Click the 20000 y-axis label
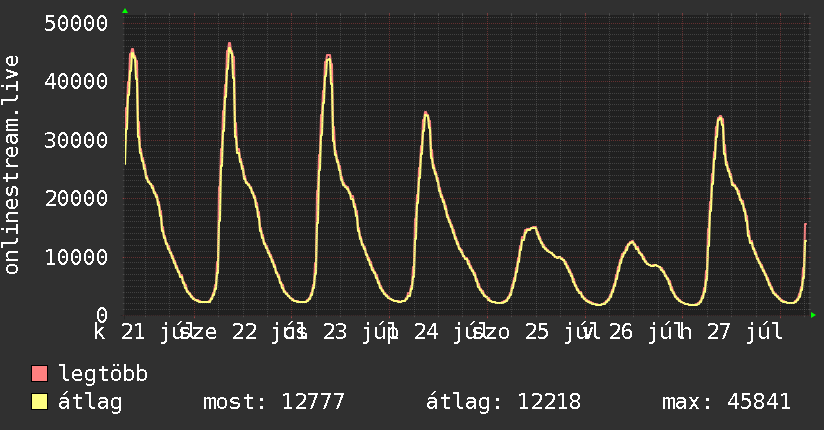 click(x=76, y=199)
